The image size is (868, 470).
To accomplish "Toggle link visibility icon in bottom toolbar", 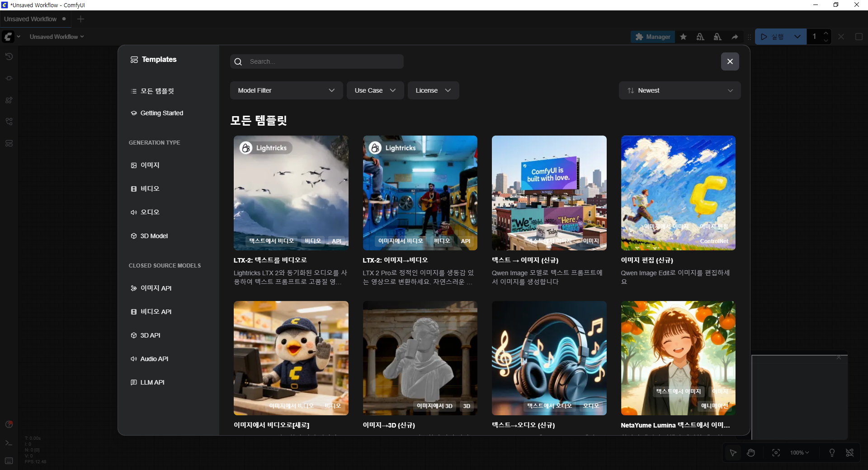I will tap(850, 452).
